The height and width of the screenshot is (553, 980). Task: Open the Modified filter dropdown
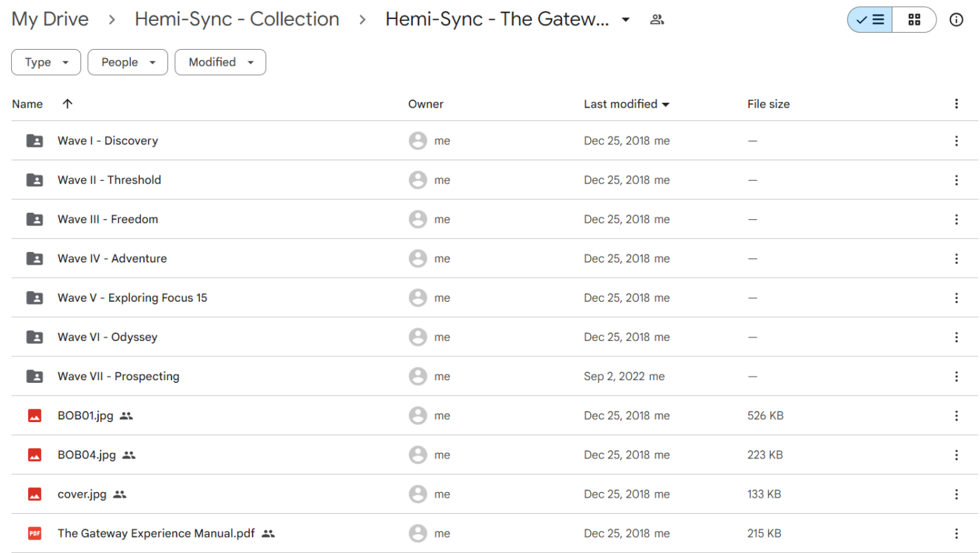click(220, 62)
